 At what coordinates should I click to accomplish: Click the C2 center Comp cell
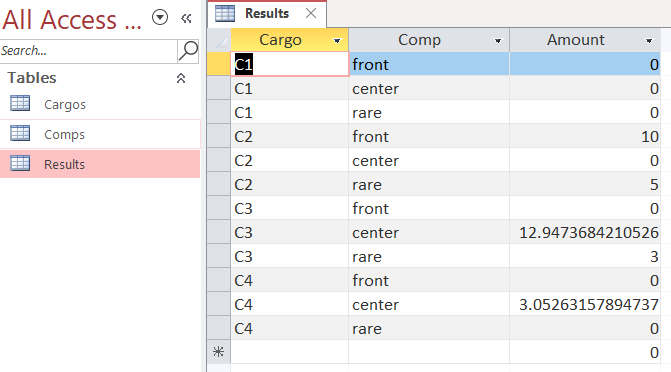[x=429, y=161]
